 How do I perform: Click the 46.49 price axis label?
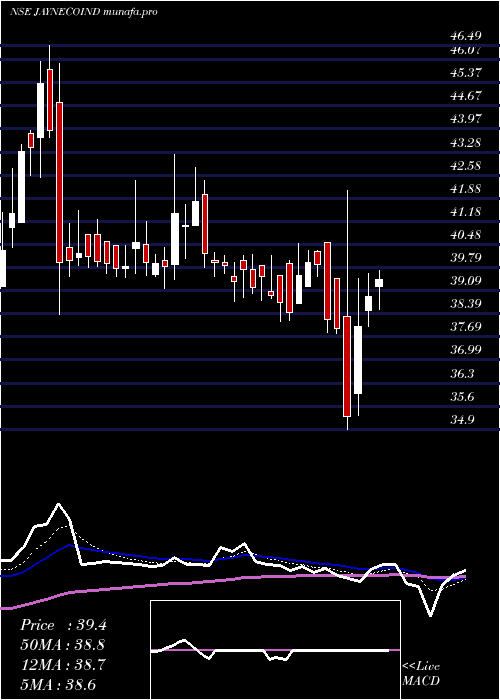coord(466,35)
